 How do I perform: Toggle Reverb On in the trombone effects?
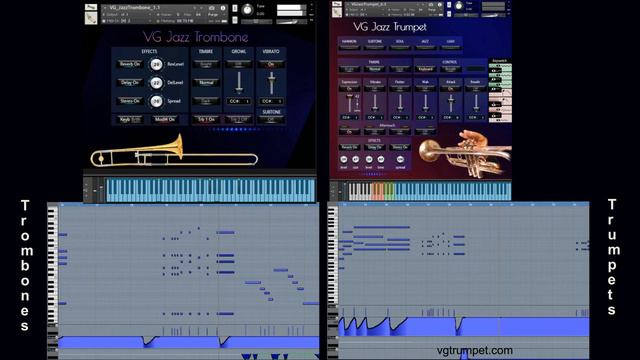[130, 64]
